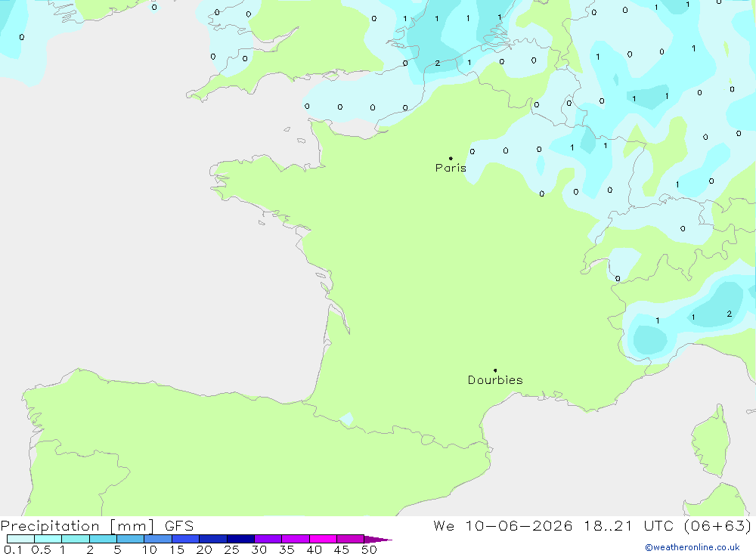Screen dimensions: 756x554
Task: Click the legend value label 0.5
Action: click(x=41, y=549)
